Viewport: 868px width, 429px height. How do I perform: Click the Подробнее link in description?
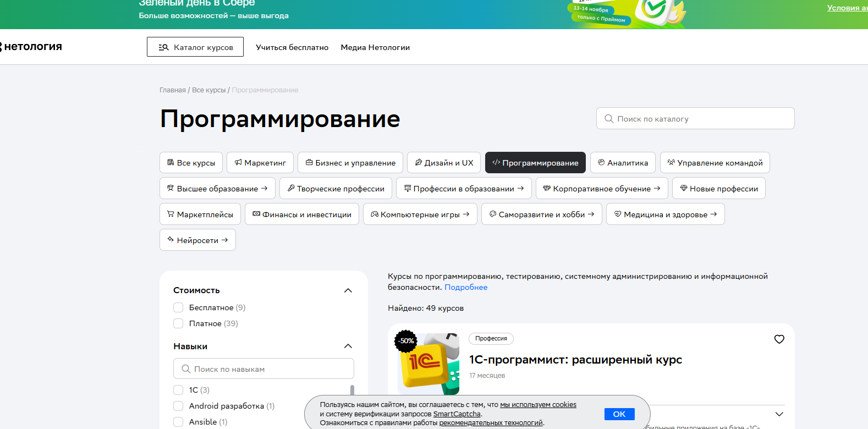pos(466,287)
